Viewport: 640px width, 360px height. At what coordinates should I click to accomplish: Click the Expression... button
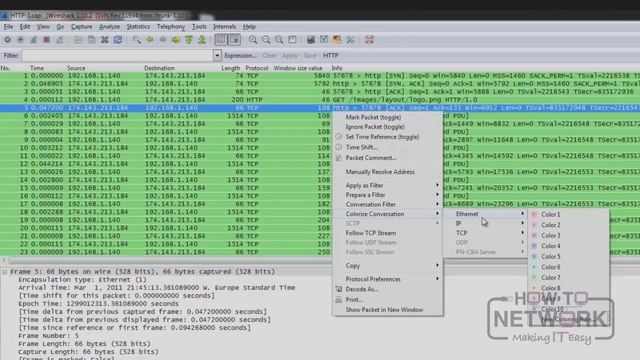240,56
